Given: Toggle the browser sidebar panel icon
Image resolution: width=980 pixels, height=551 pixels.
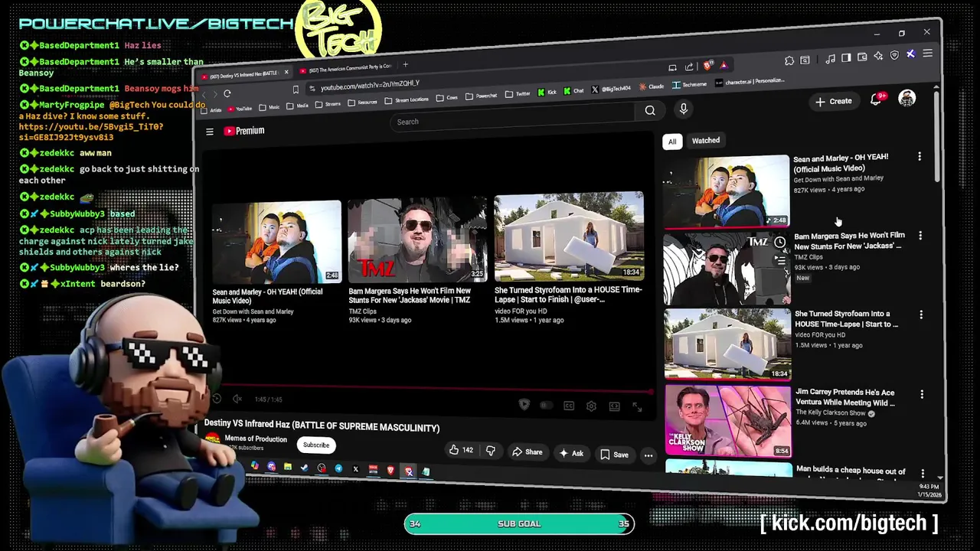Looking at the screenshot, I should coord(846,57).
